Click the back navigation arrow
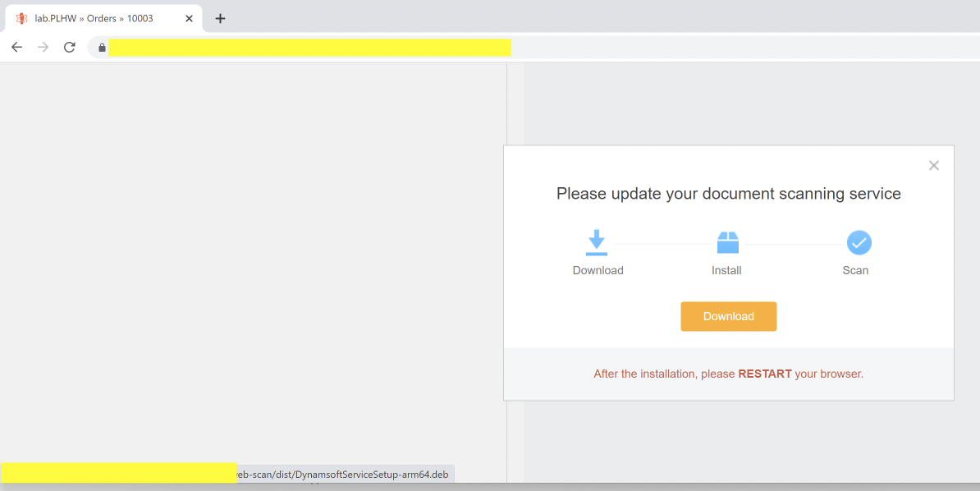The width and height of the screenshot is (980, 491). (16, 47)
